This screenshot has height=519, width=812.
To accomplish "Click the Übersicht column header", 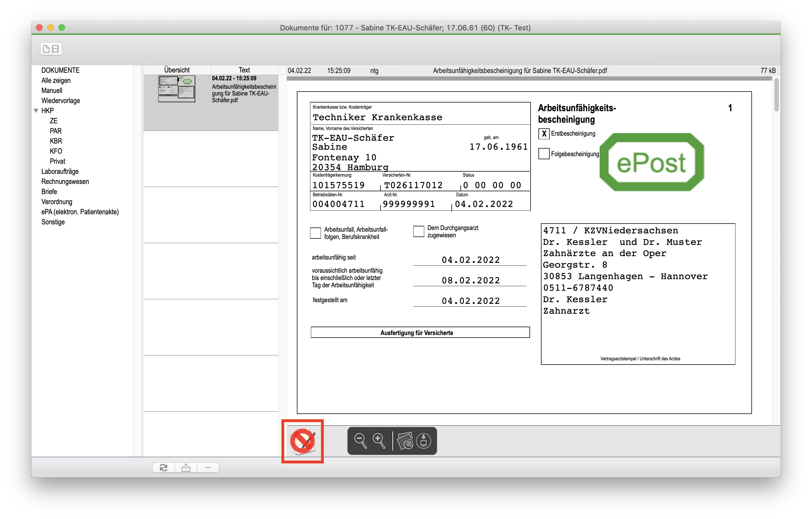I will click(177, 70).
